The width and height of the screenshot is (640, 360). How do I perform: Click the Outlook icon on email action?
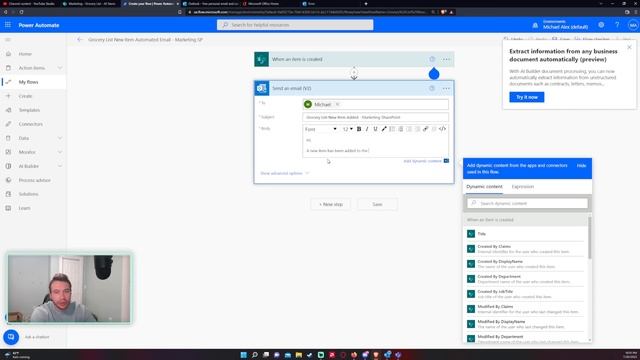(x=262, y=88)
